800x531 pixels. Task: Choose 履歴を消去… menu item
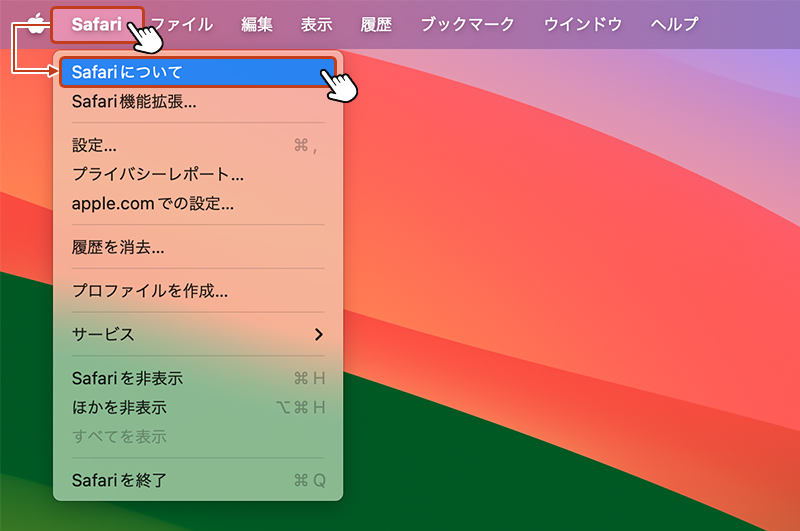pyautogui.click(x=198, y=247)
